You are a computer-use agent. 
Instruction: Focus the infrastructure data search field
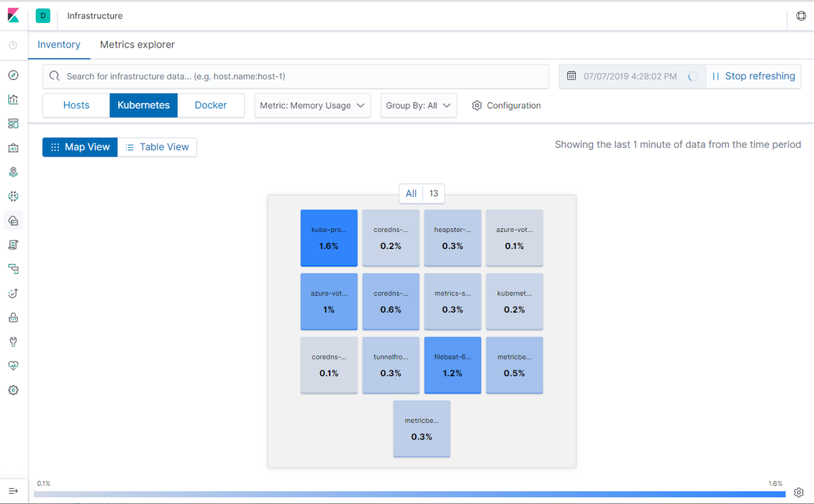tap(296, 77)
